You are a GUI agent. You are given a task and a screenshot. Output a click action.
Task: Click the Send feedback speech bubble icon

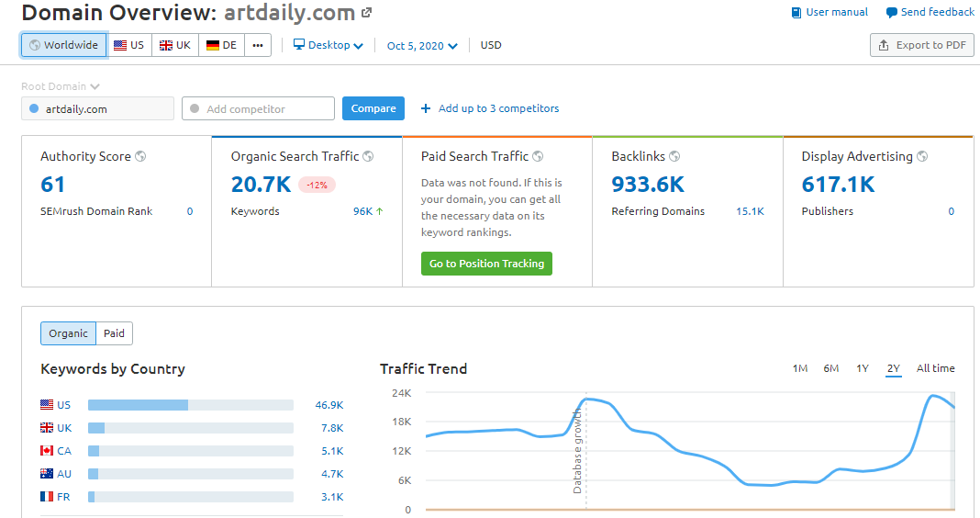[892, 13]
